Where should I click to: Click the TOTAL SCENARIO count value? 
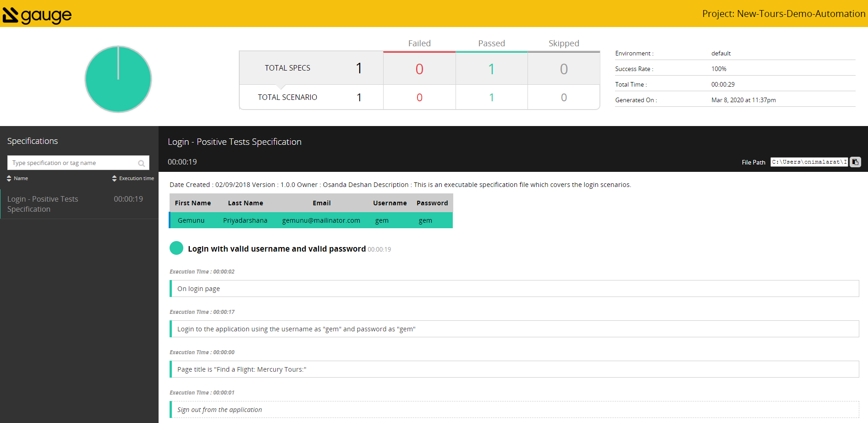click(359, 97)
